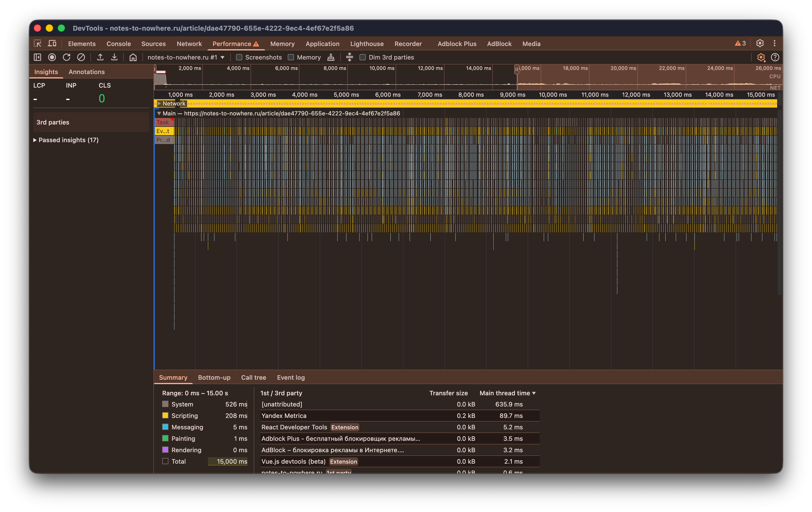Enable the Memory checkbox
Image resolution: width=812 pixels, height=512 pixels.
[291, 57]
